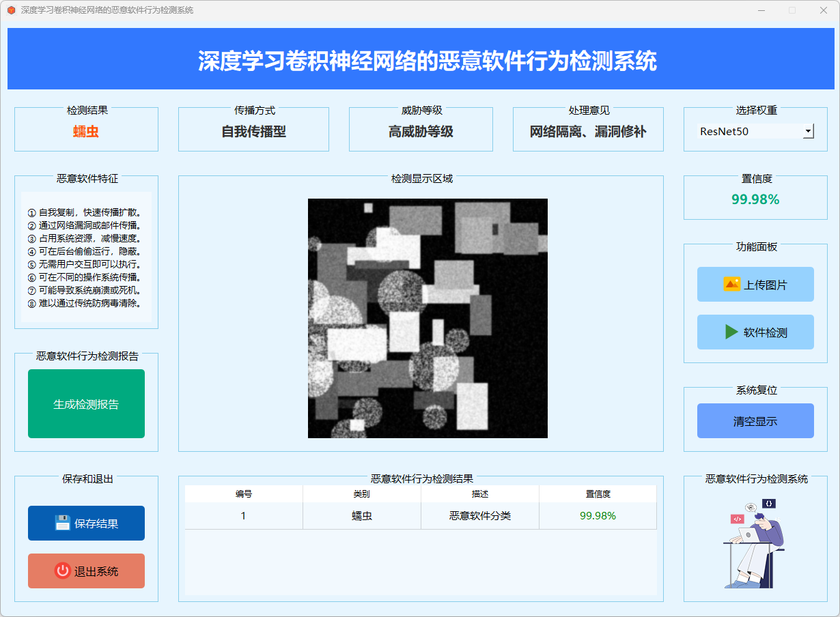The width and height of the screenshot is (840, 617).
Task: Select the 99.98% cell in results table
Action: (x=598, y=516)
